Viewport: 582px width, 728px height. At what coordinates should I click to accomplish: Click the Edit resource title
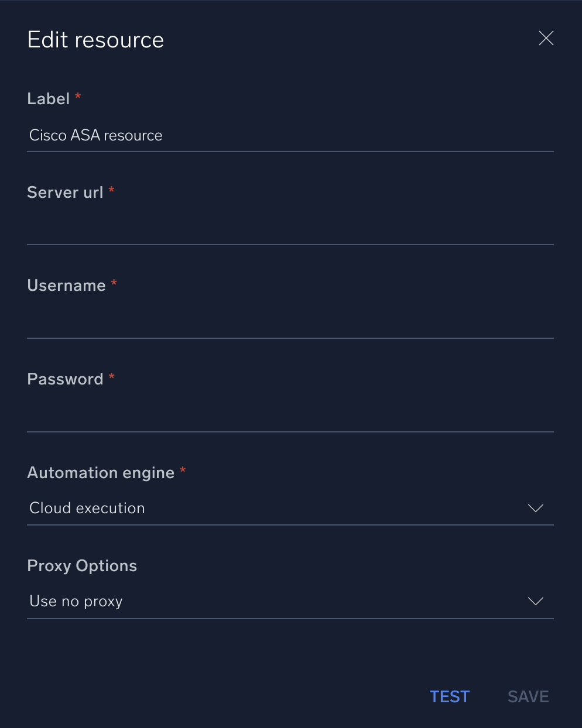click(x=95, y=39)
